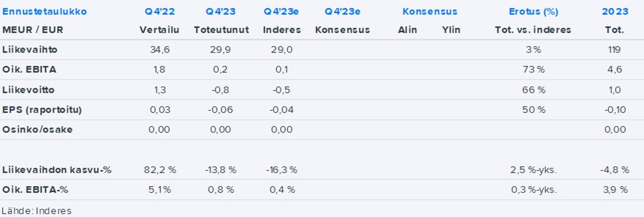Select the Liikevoitto row label

(x=28, y=90)
